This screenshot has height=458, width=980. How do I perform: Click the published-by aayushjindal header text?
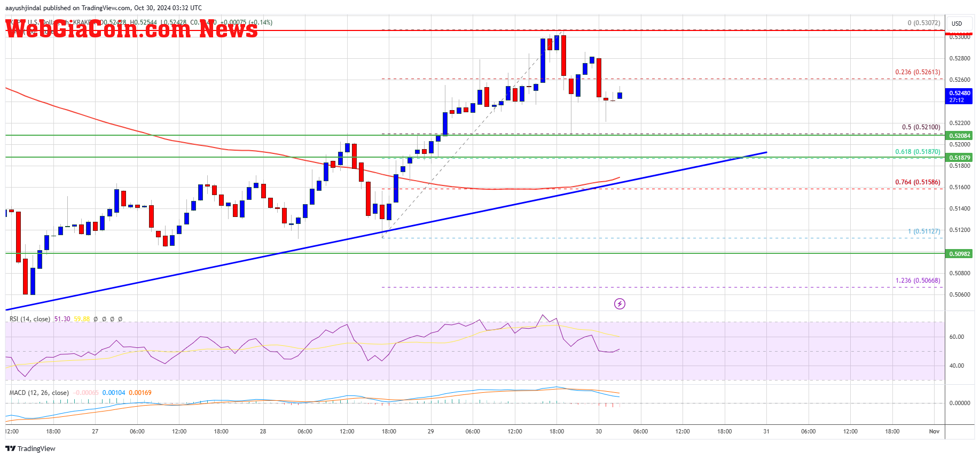click(104, 8)
